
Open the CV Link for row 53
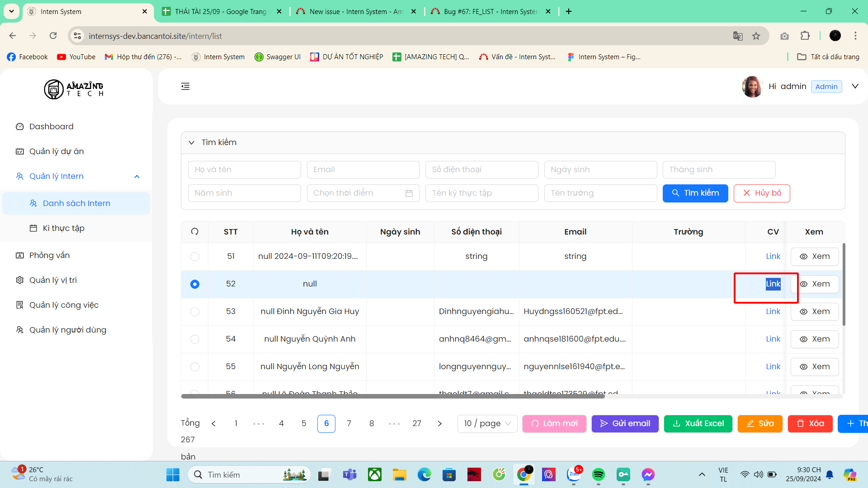[773, 312]
